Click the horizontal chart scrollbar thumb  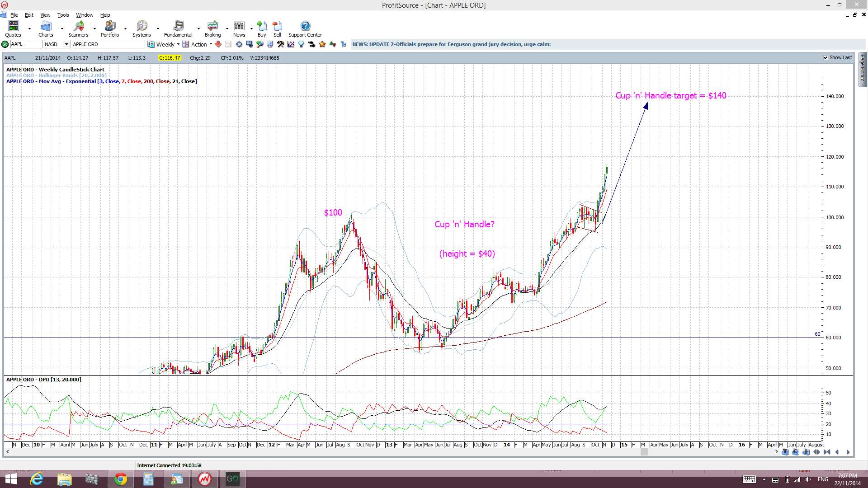point(645,452)
